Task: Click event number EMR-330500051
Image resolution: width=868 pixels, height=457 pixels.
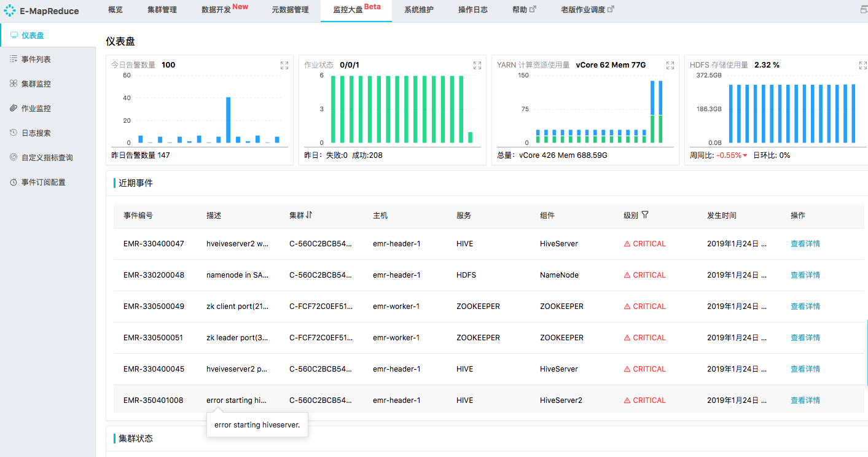Action: 153,338
